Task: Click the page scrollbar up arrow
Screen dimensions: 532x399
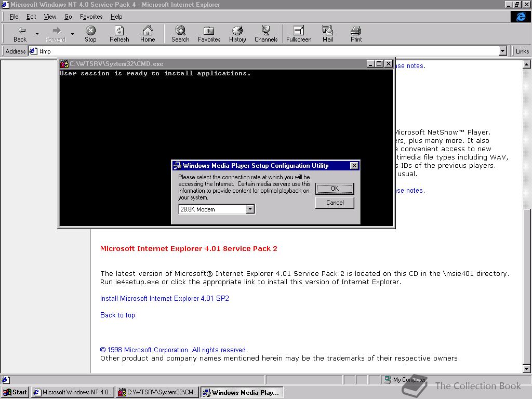Action: click(x=527, y=64)
